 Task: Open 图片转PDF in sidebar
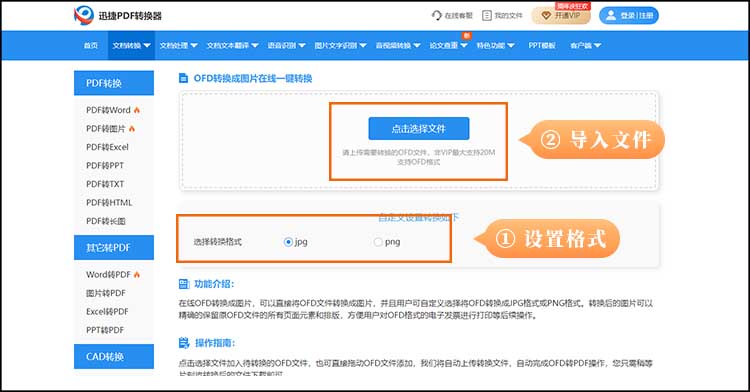tap(106, 293)
